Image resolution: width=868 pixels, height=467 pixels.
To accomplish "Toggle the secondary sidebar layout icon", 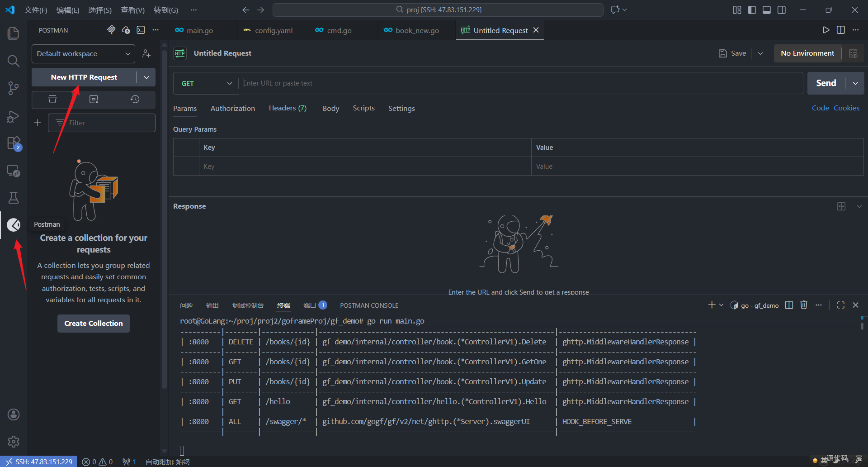I will coord(782,10).
